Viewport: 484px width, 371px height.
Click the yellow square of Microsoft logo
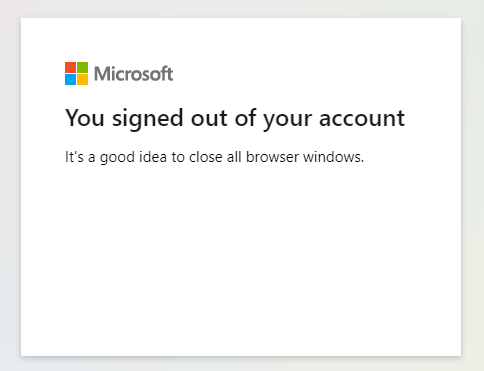point(83,79)
